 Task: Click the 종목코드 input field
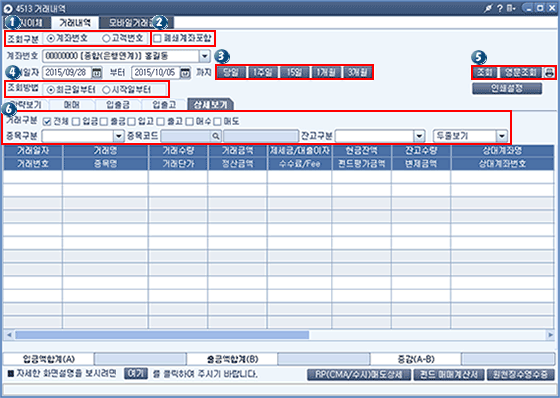pyautogui.click(x=186, y=136)
